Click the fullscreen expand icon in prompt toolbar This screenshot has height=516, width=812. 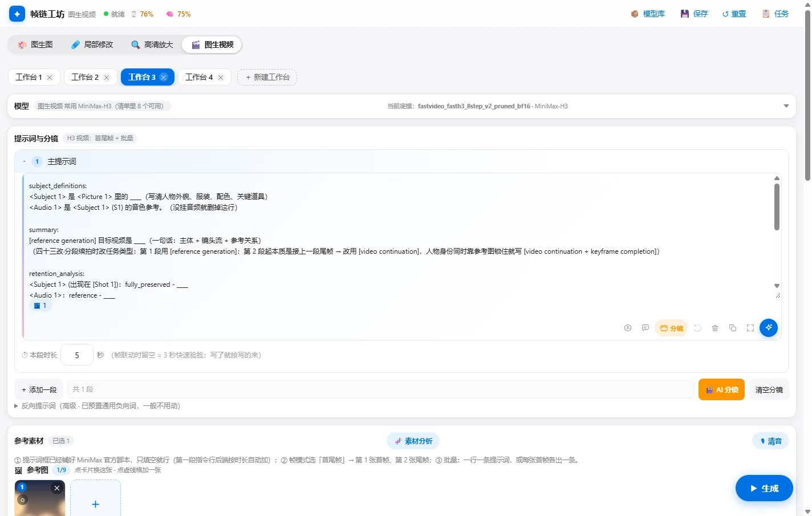[x=750, y=328]
